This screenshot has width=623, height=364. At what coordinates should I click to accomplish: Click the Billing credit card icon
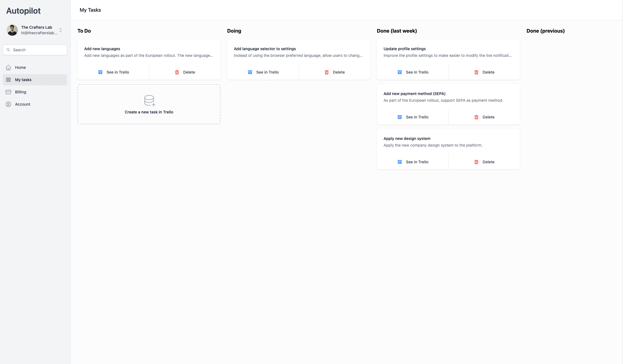[8, 92]
